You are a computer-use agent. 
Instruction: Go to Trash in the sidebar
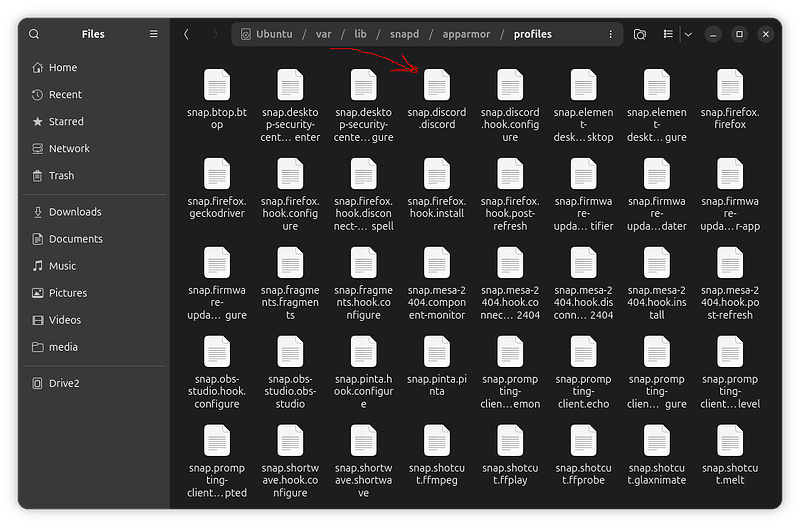click(x=61, y=175)
